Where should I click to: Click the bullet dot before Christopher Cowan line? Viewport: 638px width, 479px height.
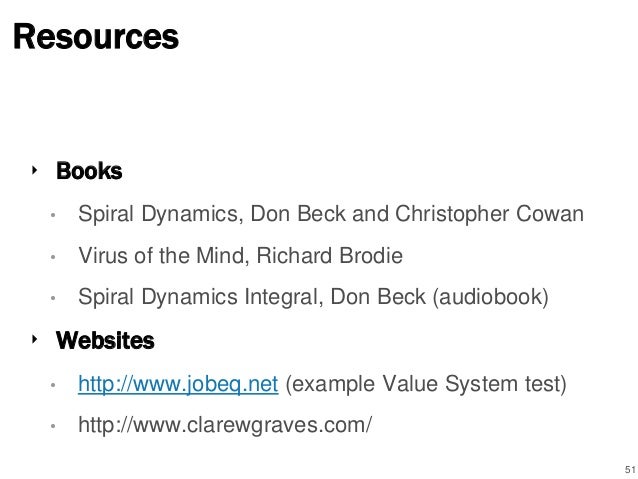pyautogui.click(x=53, y=215)
